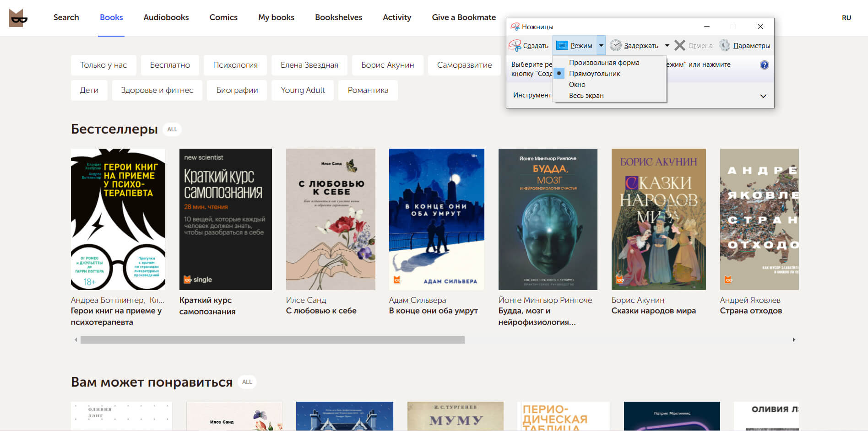Collapse the Режим dropdown arrow
The image size is (868, 431).
601,45
